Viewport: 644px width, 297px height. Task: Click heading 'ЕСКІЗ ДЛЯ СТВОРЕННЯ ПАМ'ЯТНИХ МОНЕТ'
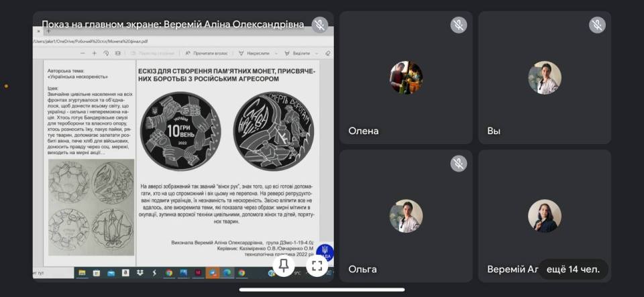pyautogui.click(x=227, y=74)
